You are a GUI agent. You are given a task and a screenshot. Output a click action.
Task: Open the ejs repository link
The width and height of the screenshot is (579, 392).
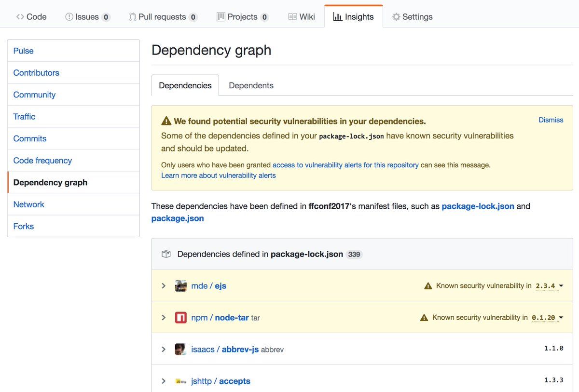pos(221,286)
